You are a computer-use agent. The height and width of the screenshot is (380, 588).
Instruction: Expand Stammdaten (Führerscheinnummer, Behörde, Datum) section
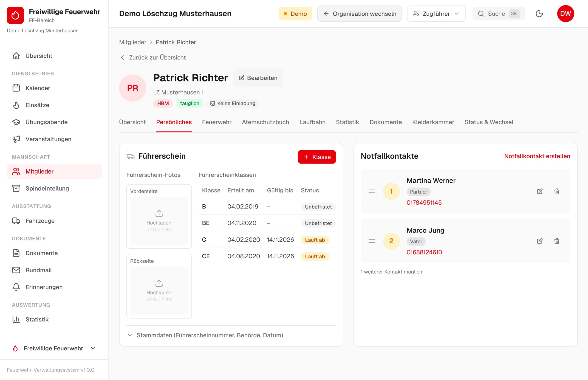[205, 335]
